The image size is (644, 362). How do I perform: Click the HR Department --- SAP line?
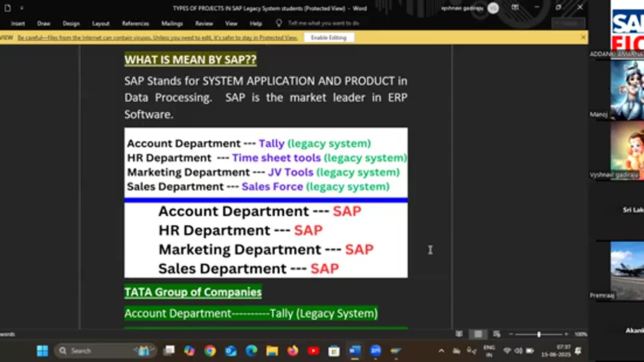pyautogui.click(x=240, y=230)
